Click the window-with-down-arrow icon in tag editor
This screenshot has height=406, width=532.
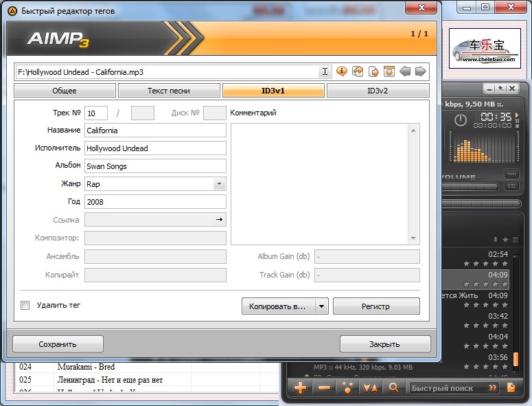tap(389, 71)
